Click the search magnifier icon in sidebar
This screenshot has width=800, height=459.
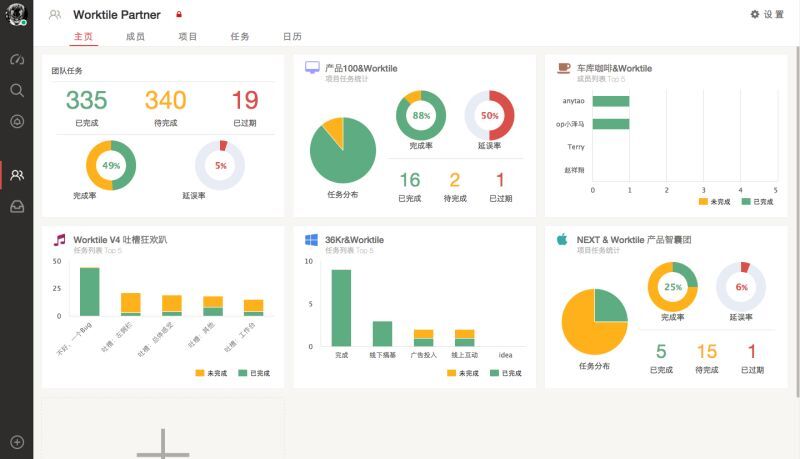click(x=16, y=90)
